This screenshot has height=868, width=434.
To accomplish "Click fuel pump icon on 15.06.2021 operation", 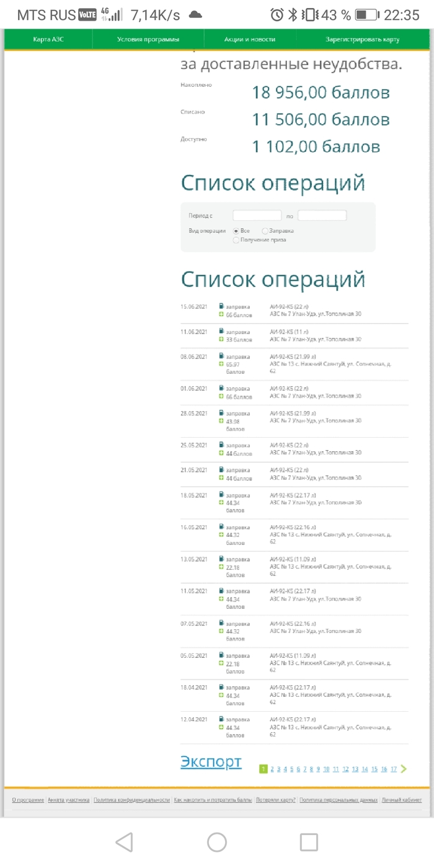I will [221, 306].
